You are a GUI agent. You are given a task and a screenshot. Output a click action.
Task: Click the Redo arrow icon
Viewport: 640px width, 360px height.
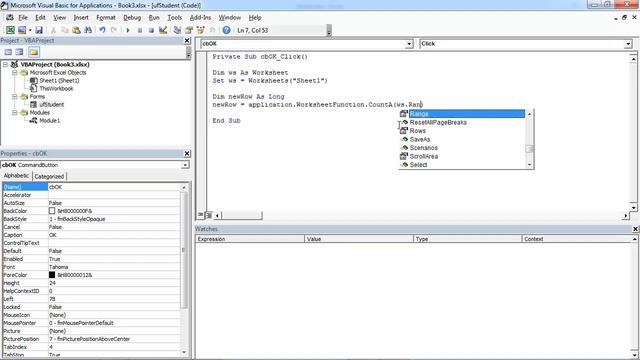114,30
